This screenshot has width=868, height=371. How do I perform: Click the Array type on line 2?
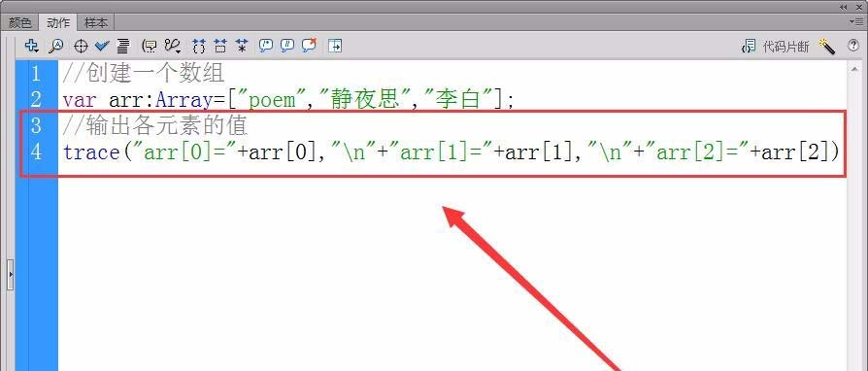[184, 100]
